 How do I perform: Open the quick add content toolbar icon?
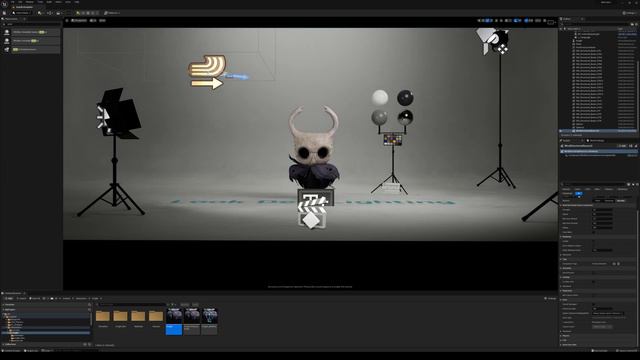click(40, 13)
